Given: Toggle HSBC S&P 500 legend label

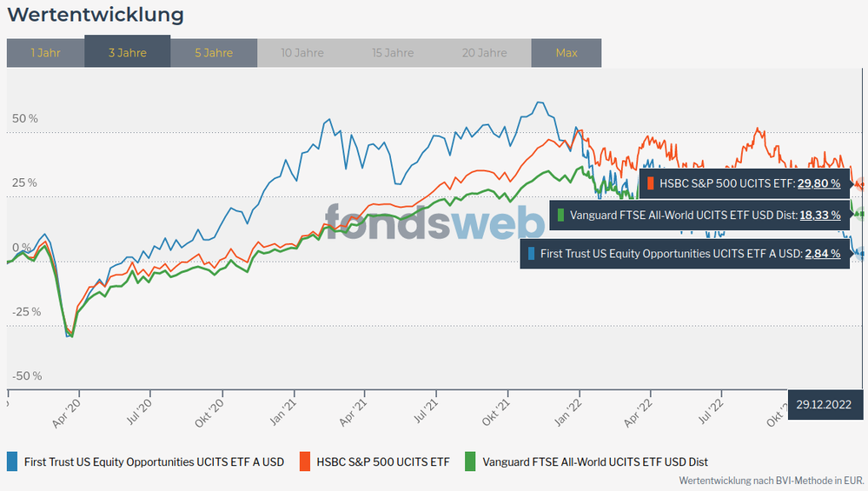Looking at the screenshot, I should click(x=383, y=461).
